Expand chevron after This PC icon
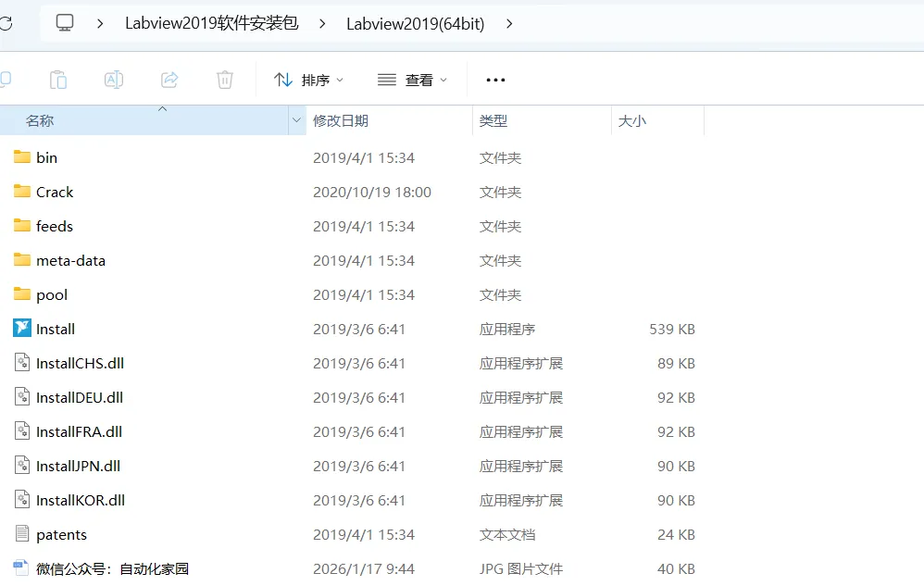Image resolution: width=924 pixels, height=586 pixels. [x=100, y=23]
